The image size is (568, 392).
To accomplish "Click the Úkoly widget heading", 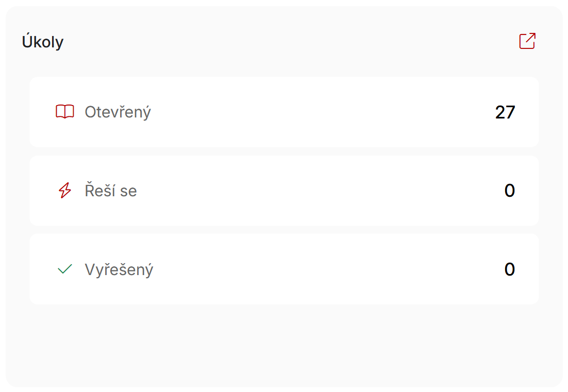I will [43, 41].
